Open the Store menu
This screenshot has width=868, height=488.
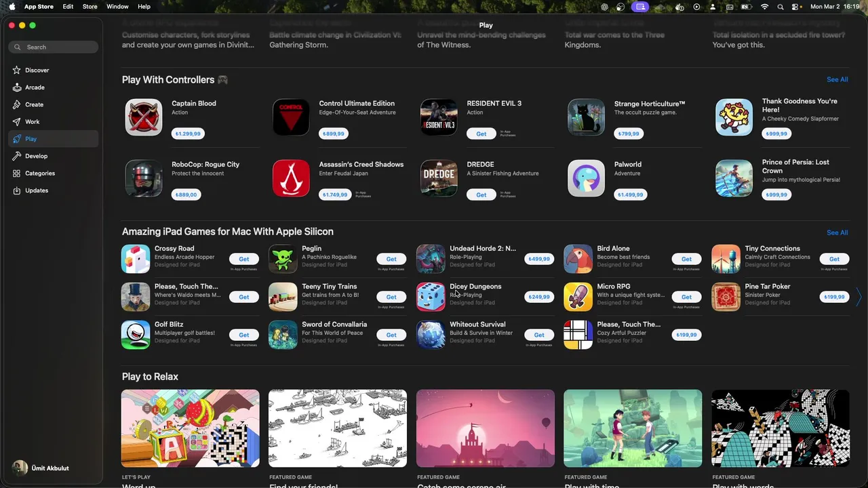[x=90, y=7]
